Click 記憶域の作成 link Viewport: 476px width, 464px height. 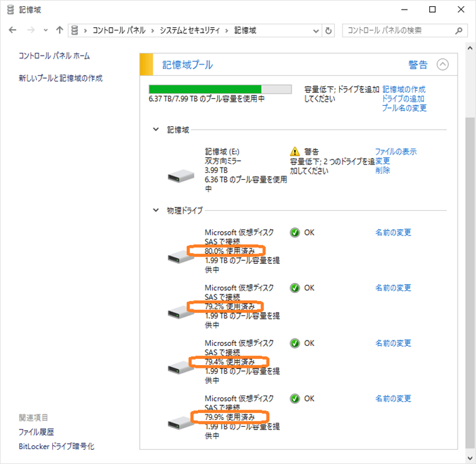[x=403, y=90]
